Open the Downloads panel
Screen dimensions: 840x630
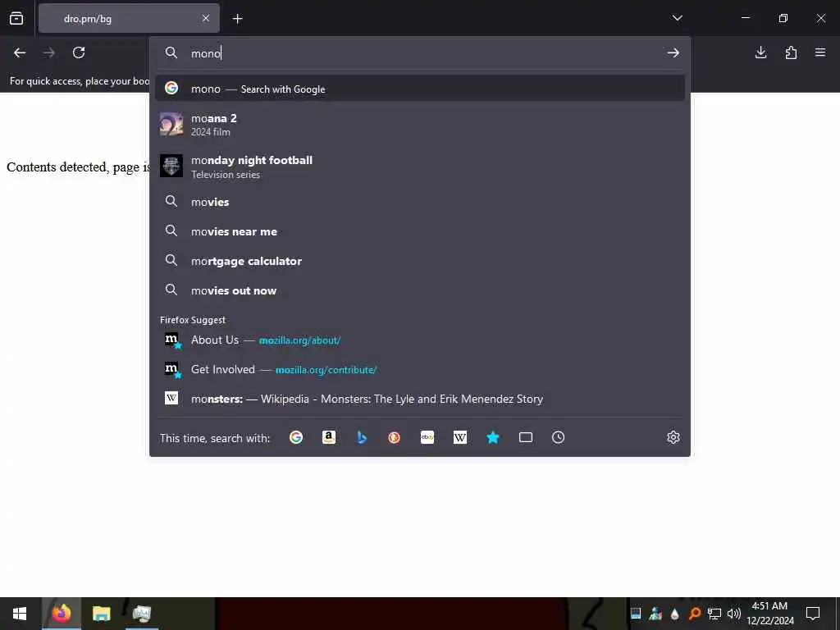760,52
